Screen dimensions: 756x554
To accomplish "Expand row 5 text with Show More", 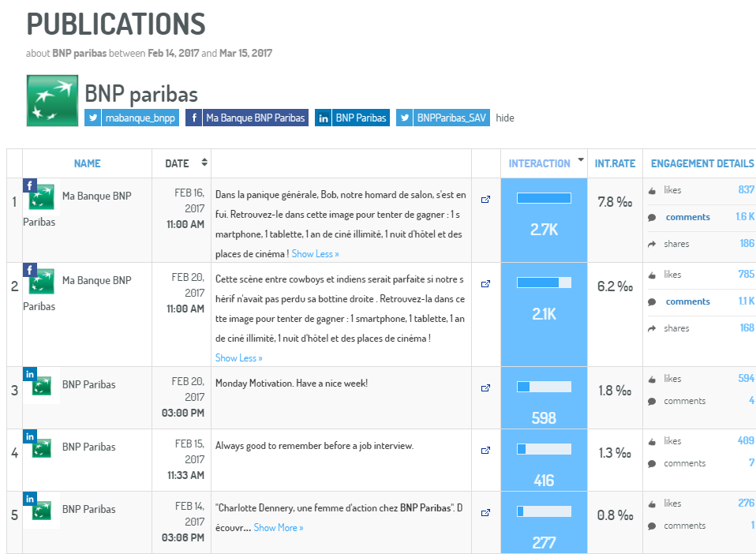I will 278,528.
